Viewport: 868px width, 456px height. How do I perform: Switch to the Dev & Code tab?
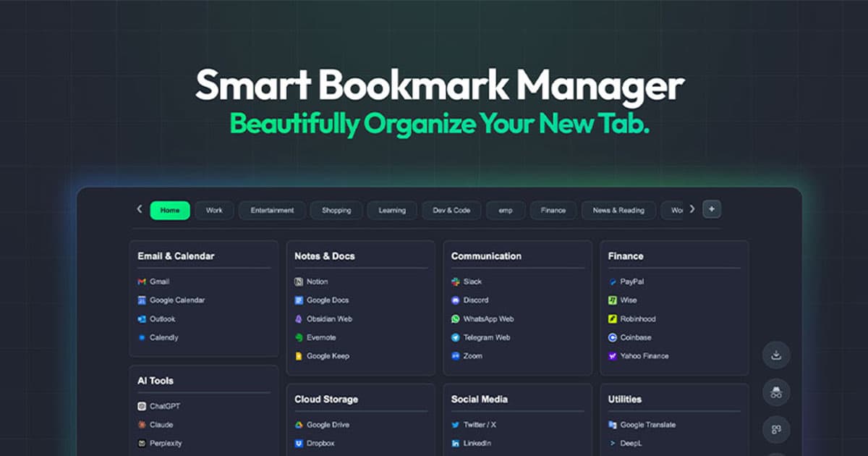451,211
